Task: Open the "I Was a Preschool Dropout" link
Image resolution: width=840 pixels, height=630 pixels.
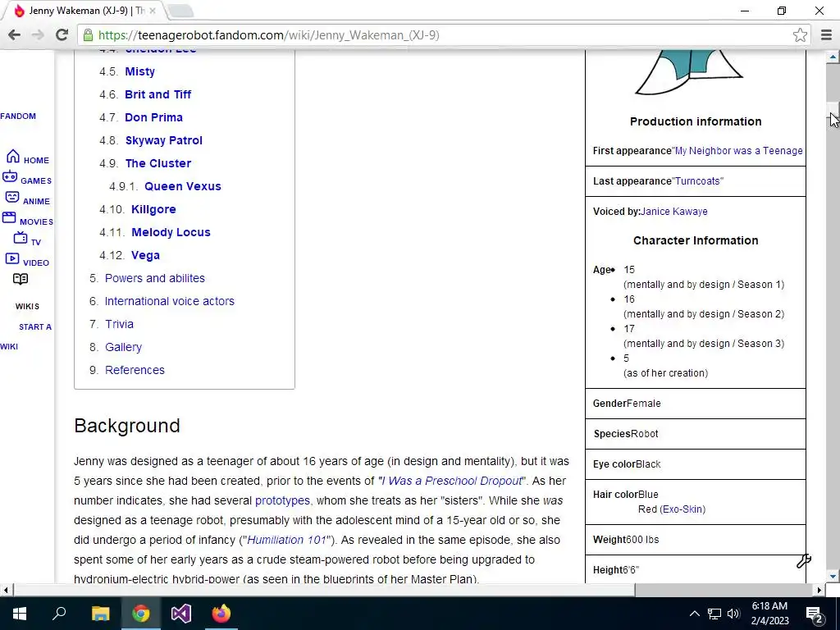Action: click(x=452, y=481)
